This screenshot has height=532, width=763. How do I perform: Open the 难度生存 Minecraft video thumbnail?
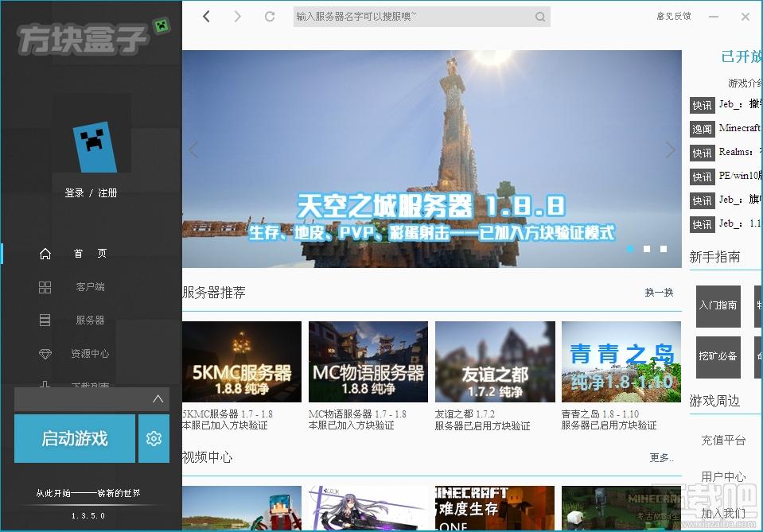[x=495, y=507]
